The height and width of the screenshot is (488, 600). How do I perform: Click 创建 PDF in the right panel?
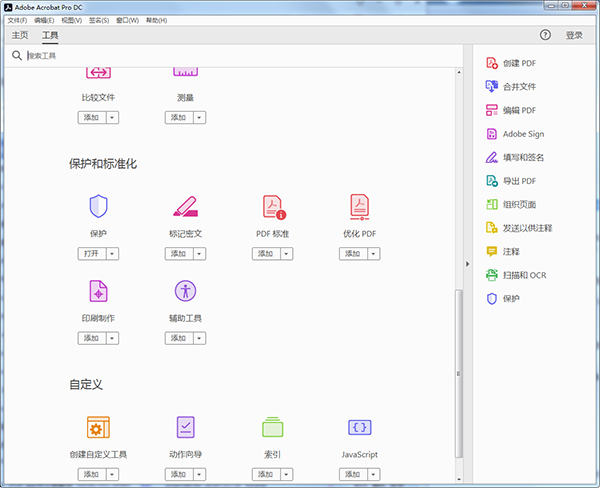click(511, 63)
